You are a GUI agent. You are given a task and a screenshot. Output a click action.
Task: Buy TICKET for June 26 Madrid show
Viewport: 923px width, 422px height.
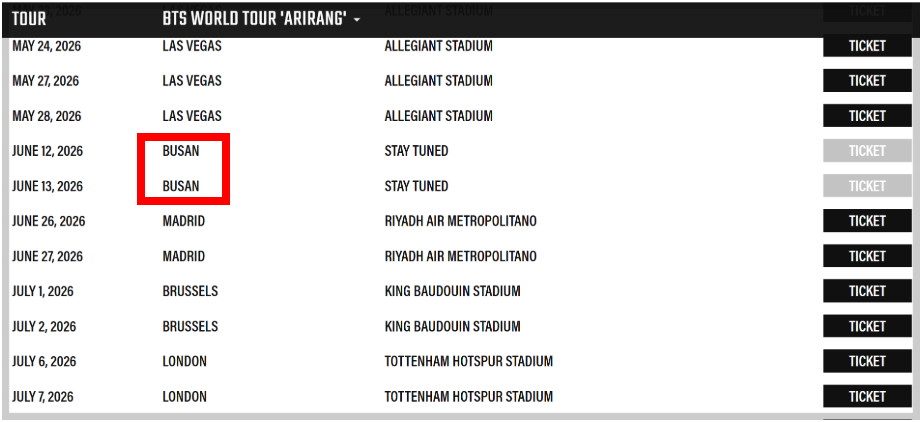pos(867,221)
